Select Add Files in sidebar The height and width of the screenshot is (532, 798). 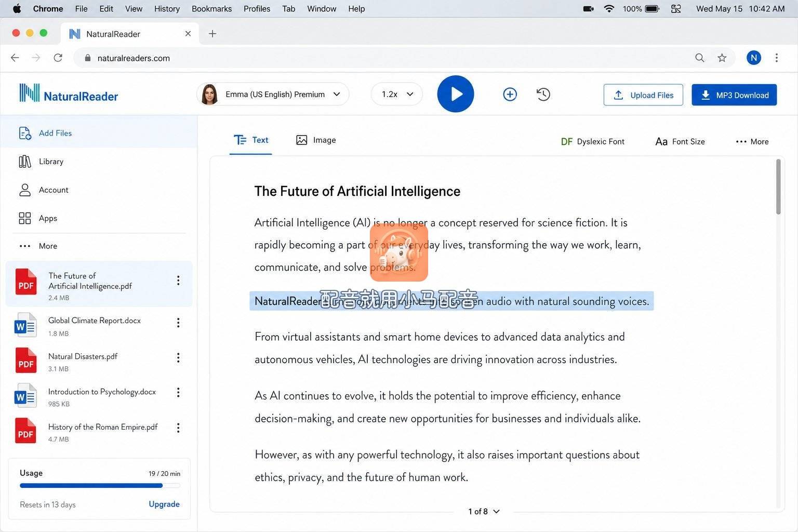click(99, 133)
